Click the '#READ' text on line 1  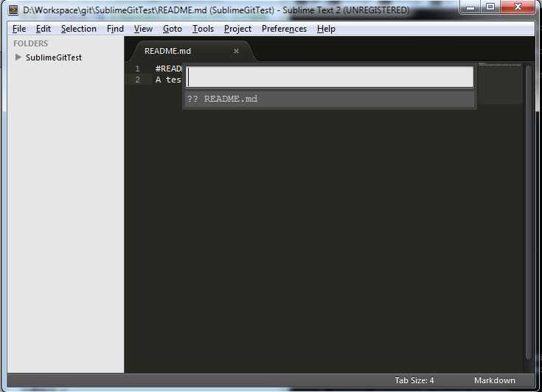(x=168, y=69)
